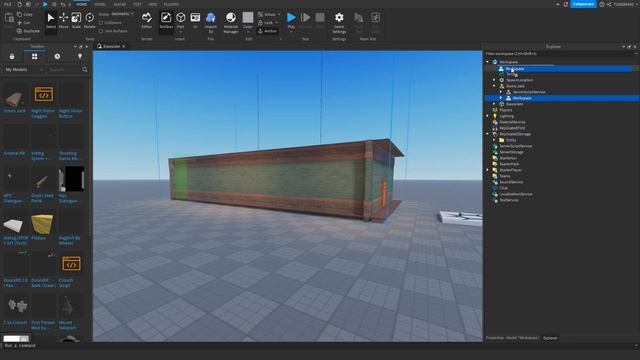Start the game with Play

(291, 20)
